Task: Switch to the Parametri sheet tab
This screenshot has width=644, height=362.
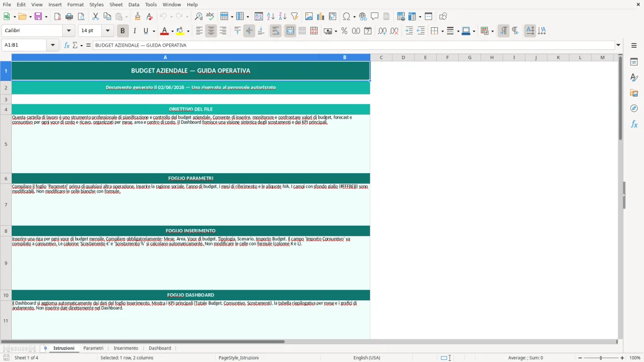Action: (x=93, y=348)
